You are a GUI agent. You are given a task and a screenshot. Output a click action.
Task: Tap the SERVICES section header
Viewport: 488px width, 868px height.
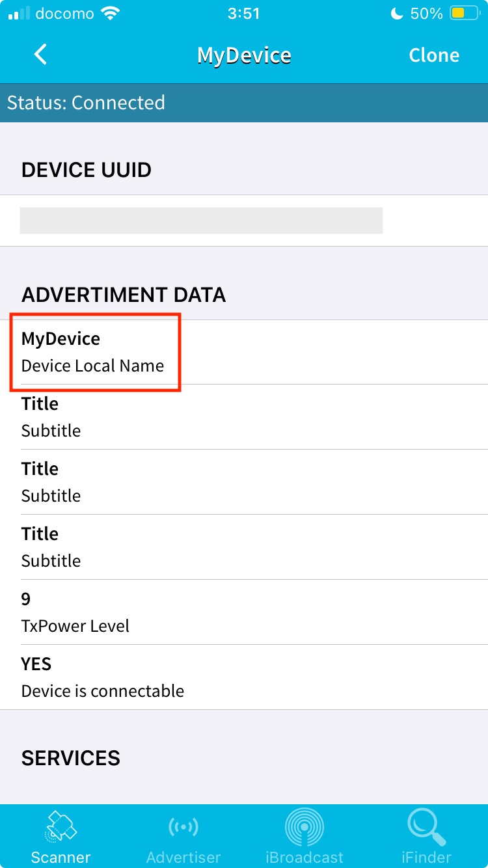point(71,758)
